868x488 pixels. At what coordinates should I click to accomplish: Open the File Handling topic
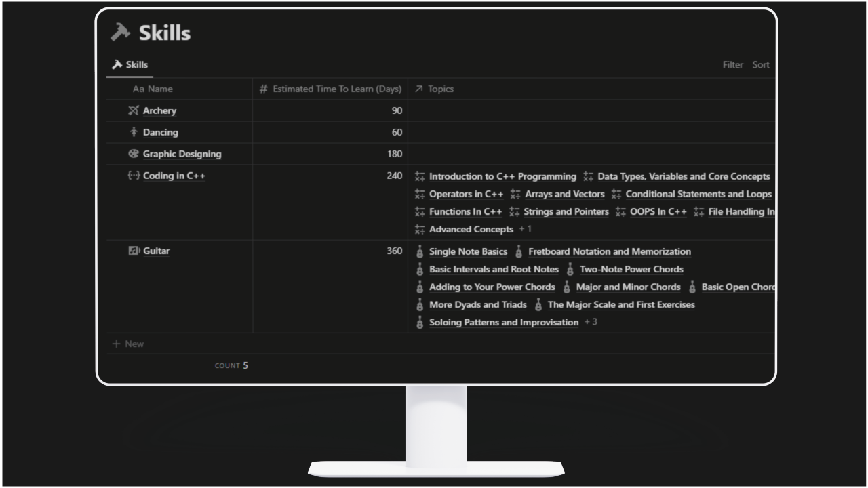tap(741, 211)
